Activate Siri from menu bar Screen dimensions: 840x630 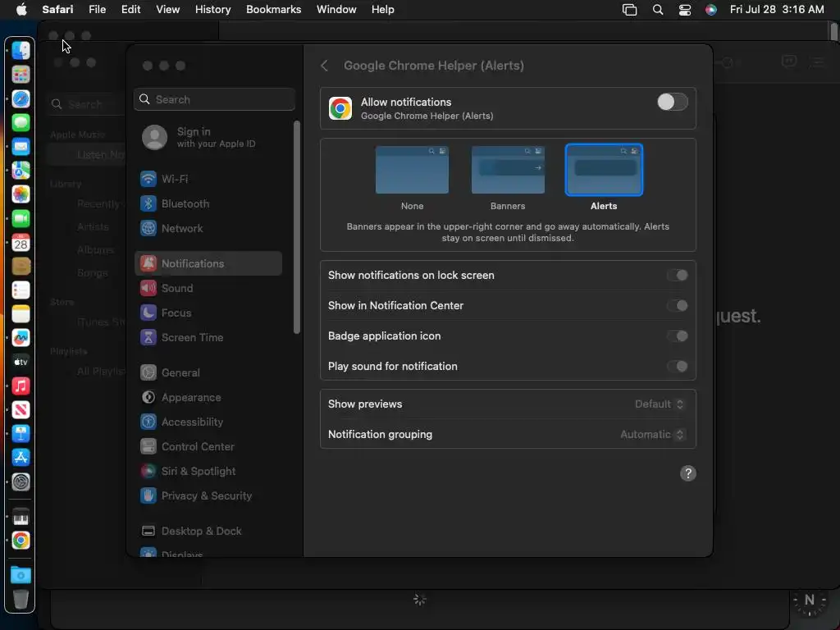[711, 10]
